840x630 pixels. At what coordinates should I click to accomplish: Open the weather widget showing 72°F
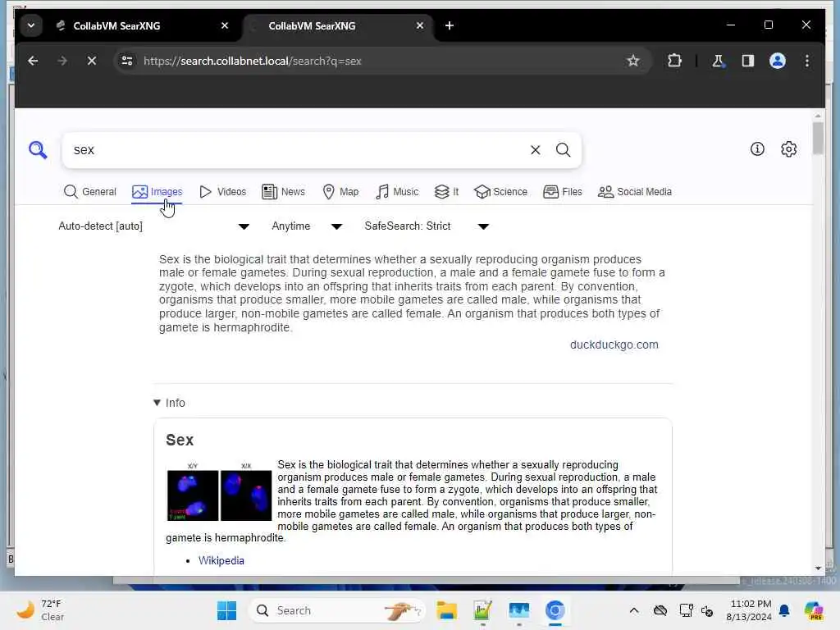(41, 610)
